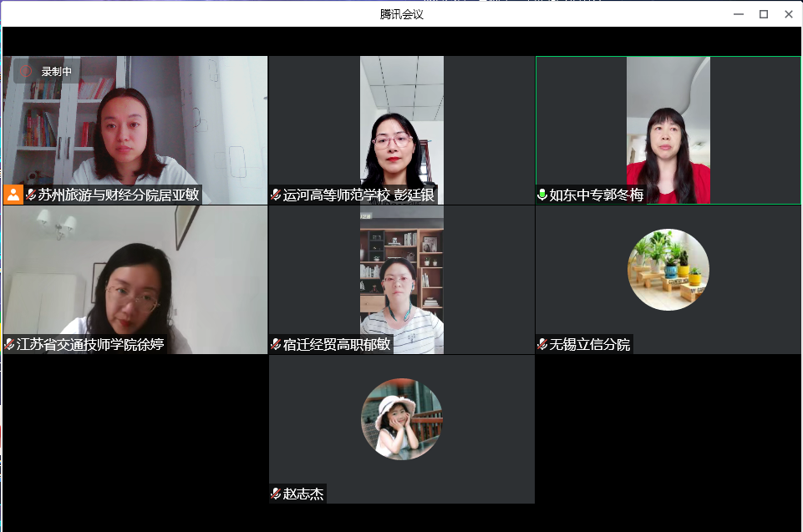Viewport: 803px width, 532px height.
Task: Click muted mic icon beside 赵志杰
Action: [276, 494]
